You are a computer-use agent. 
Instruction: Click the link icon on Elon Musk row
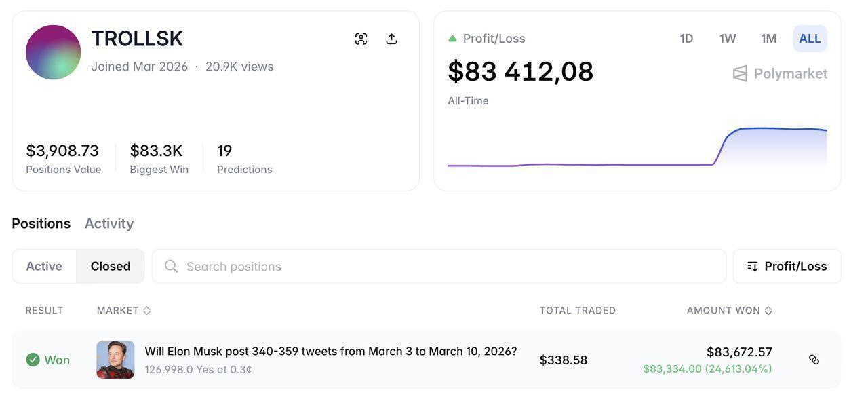[x=814, y=360]
